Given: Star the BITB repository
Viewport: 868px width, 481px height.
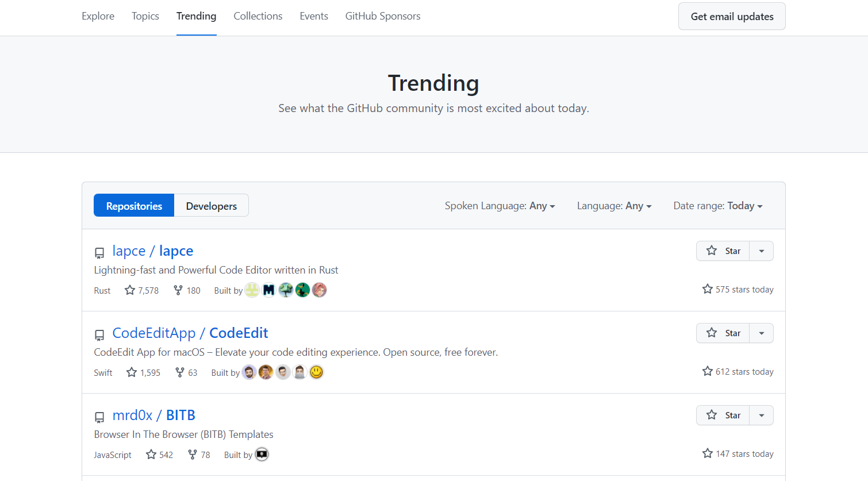Looking at the screenshot, I should [x=723, y=415].
